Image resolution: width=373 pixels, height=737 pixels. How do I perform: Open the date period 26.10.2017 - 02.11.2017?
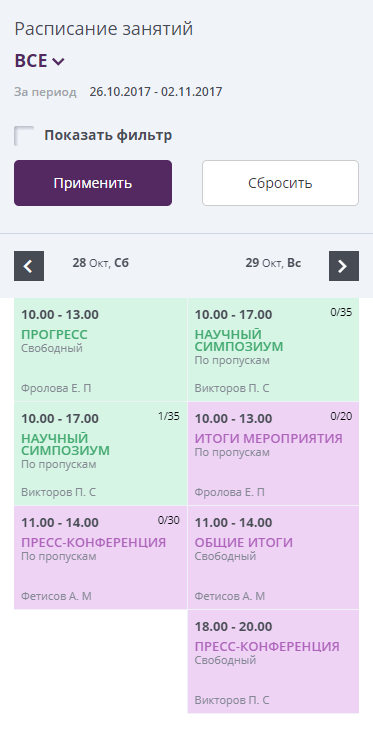click(156, 92)
